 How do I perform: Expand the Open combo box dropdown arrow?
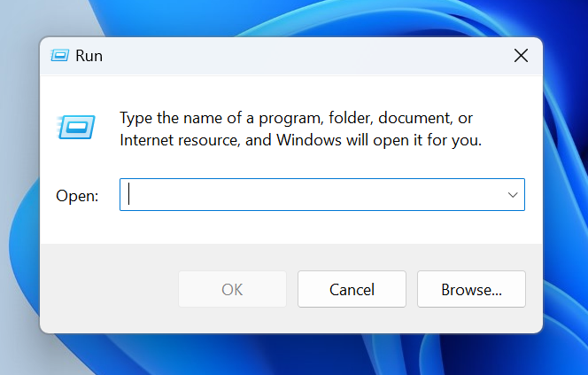point(513,195)
